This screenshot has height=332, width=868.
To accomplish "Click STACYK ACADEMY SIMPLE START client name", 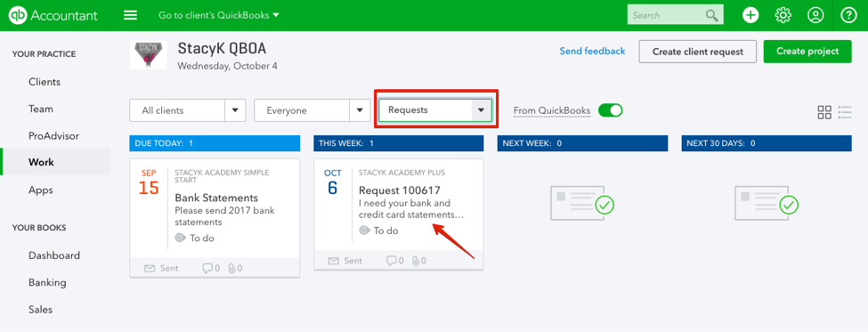I will point(222,176).
